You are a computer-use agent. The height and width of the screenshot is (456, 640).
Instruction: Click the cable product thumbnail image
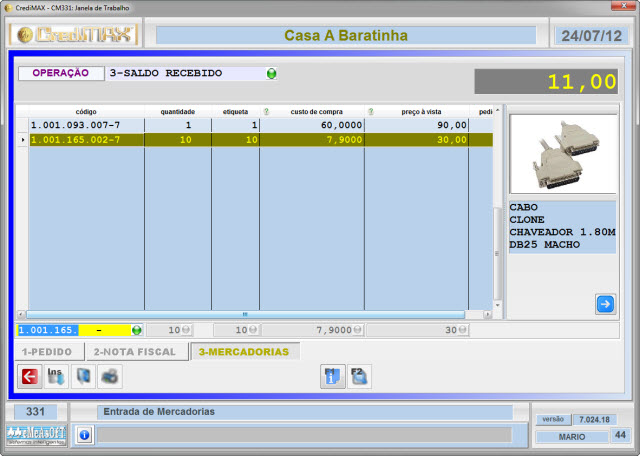561,152
